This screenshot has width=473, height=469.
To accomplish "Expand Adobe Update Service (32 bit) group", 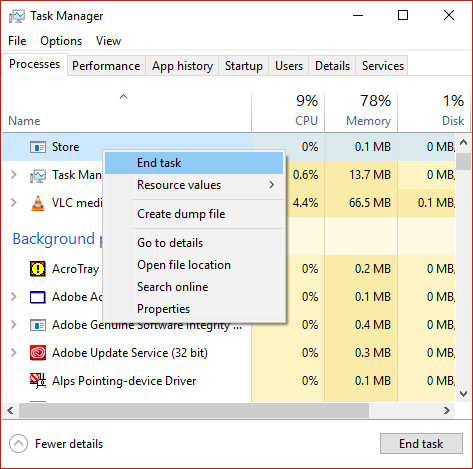I will pyautogui.click(x=14, y=352).
